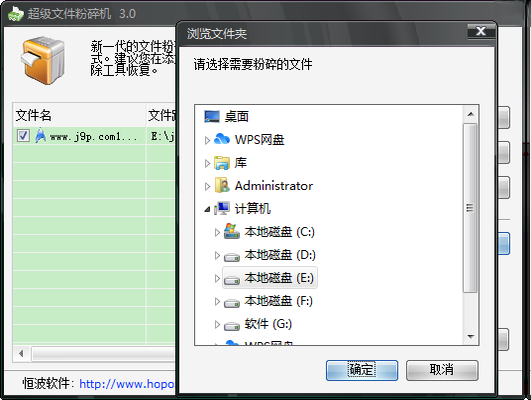Select the Administrator folder label
Screen dimensions: 531x400
point(274,186)
